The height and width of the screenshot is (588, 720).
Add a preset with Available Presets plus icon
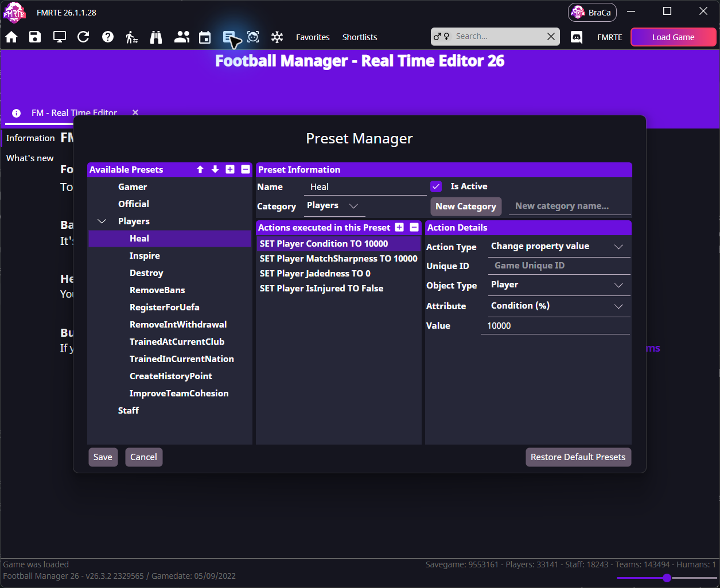(x=230, y=169)
